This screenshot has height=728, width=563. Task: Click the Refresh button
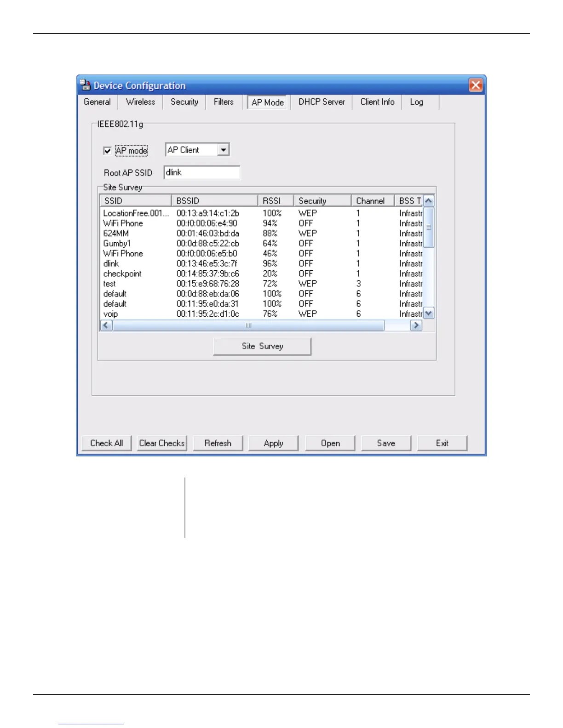pos(218,443)
